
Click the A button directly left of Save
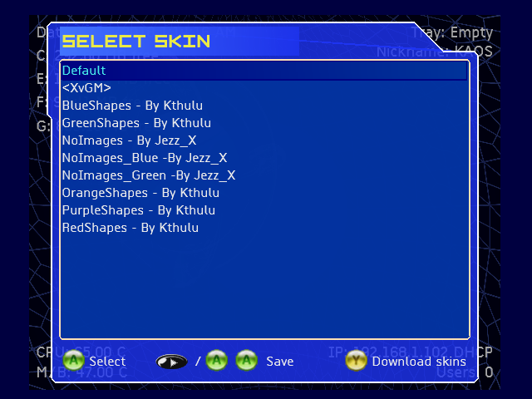click(247, 360)
